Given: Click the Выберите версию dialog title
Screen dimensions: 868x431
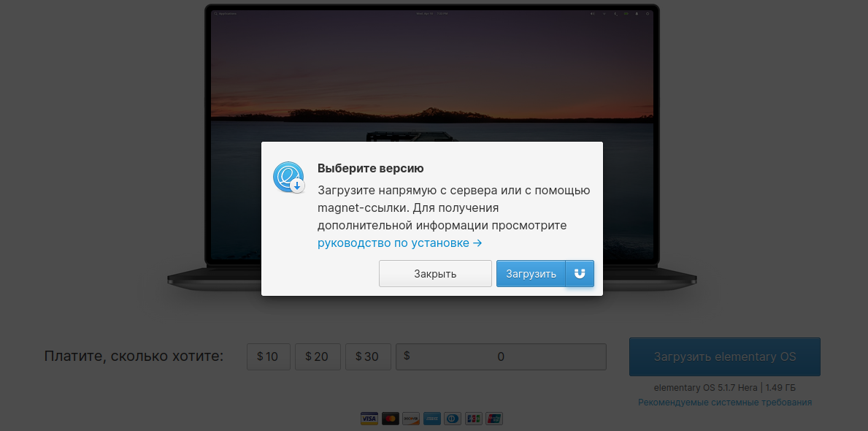Looking at the screenshot, I should (370, 169).
